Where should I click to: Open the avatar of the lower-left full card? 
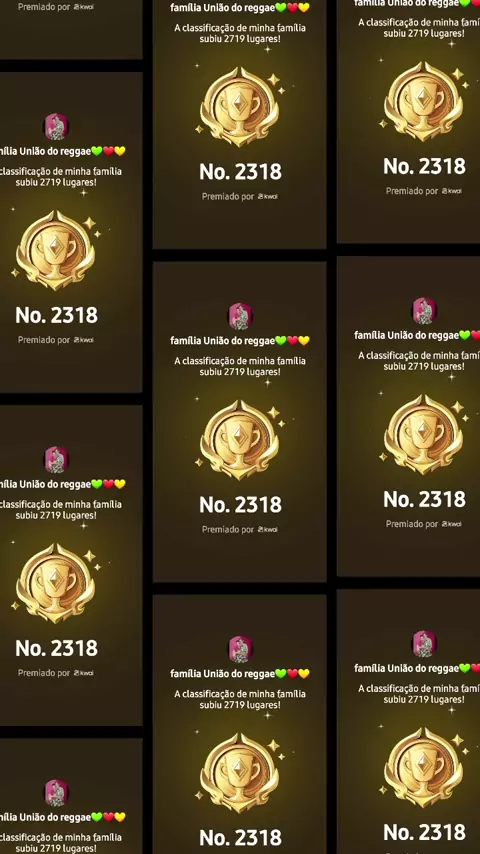point(56,460)
